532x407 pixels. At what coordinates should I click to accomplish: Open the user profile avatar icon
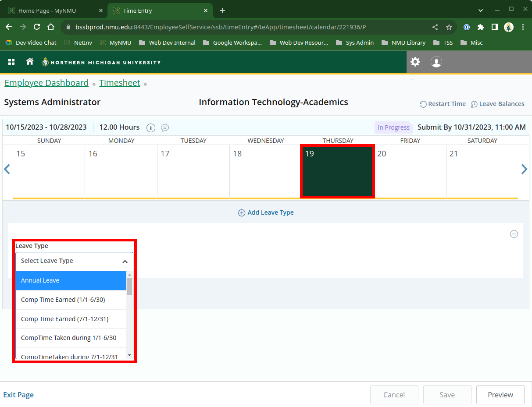436,62
